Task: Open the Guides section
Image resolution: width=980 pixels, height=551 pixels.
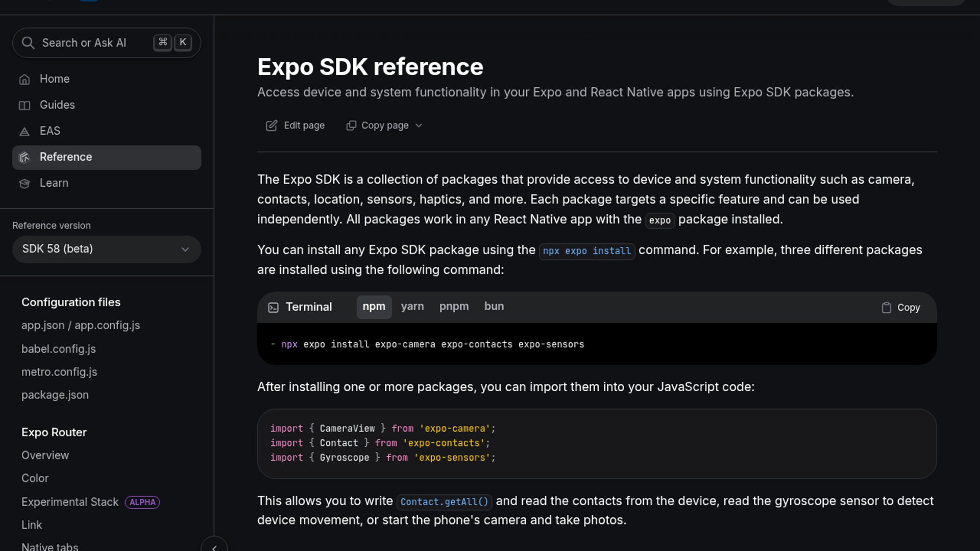Action: [x=107, y=105]
